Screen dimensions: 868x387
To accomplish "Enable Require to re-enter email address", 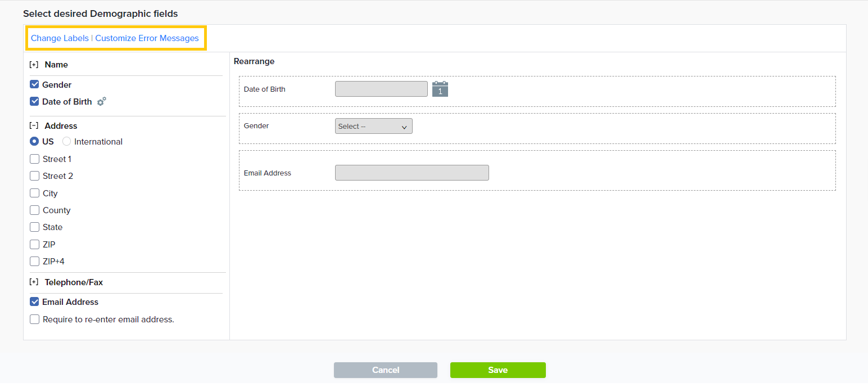I will tap(35, 319).
